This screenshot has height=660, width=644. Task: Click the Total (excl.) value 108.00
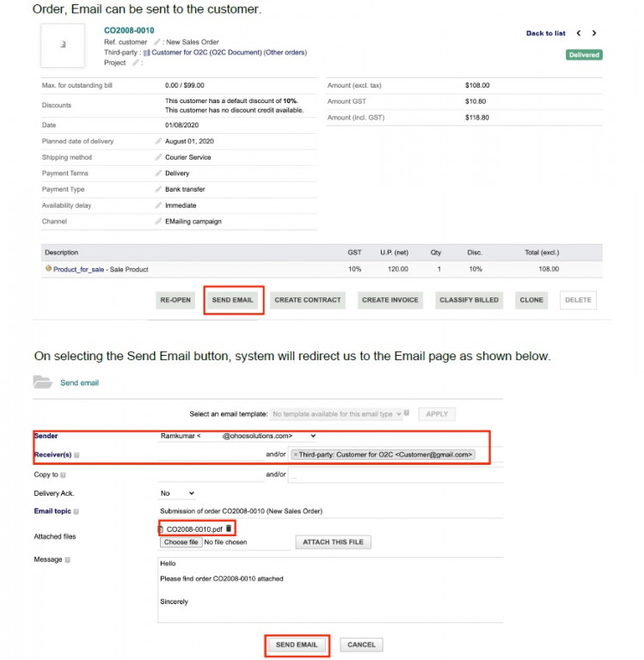tap(549, 268)
